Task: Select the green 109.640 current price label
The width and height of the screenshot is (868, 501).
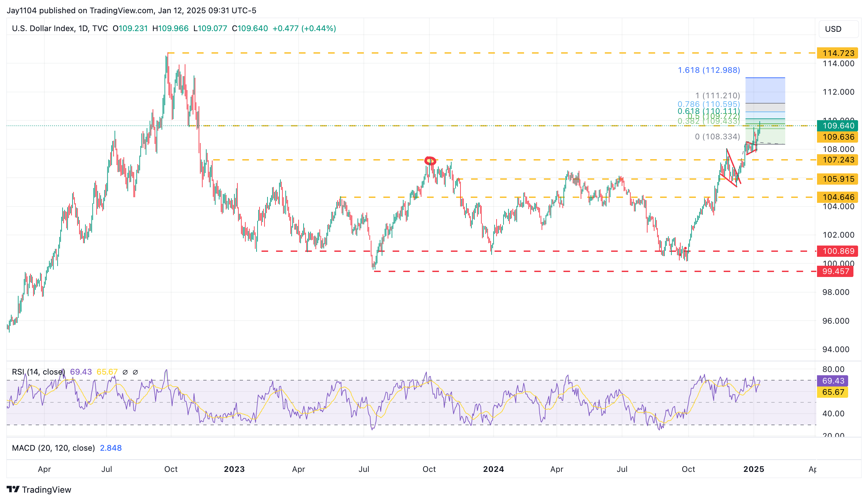Action: (x=837, y=126)
